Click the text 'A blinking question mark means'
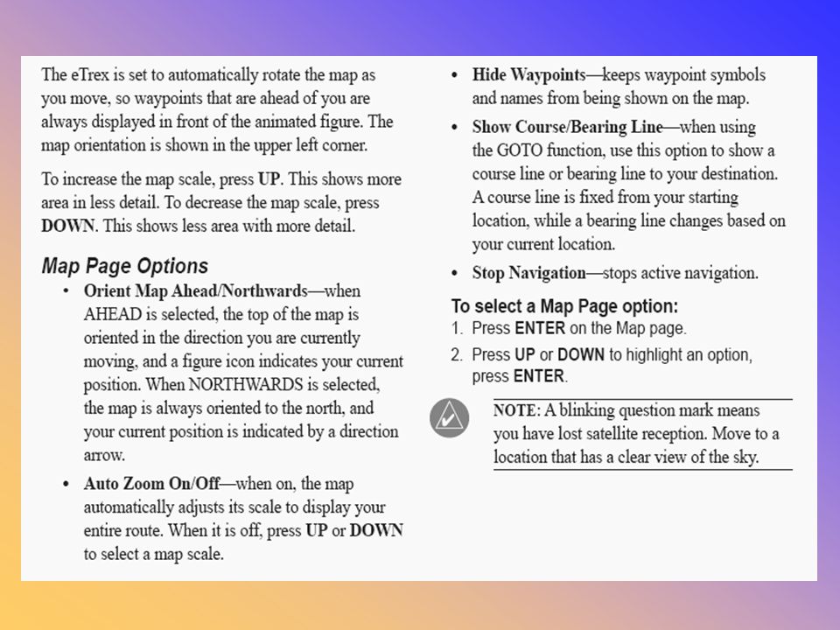 tap(652, 410)
